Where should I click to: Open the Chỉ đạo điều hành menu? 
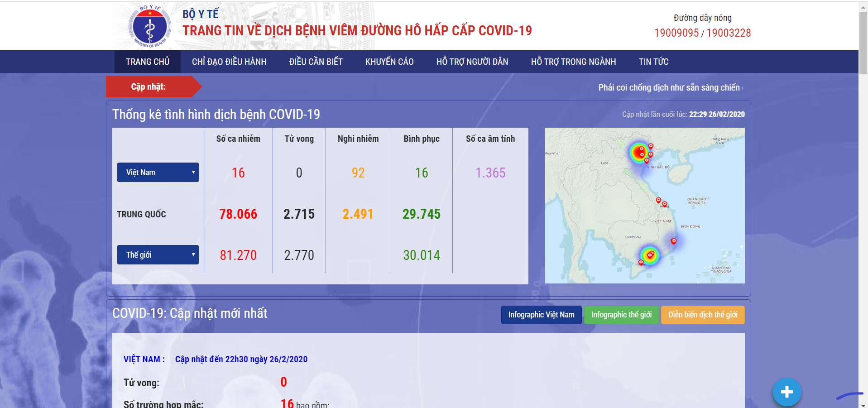[229, 62]
